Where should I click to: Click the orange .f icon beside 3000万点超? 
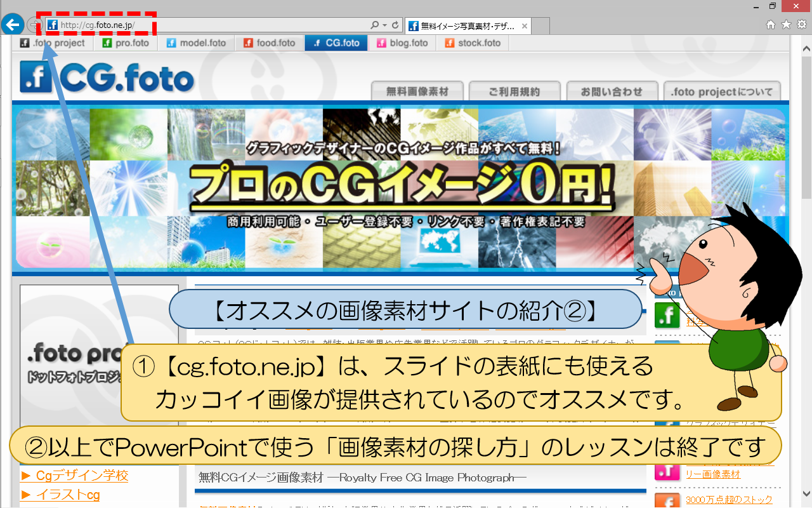[667, 501]
